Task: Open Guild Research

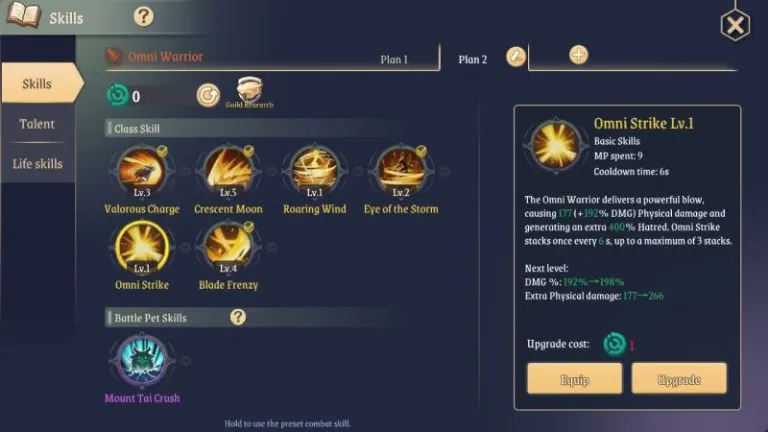Action: [x=249, y=92]
